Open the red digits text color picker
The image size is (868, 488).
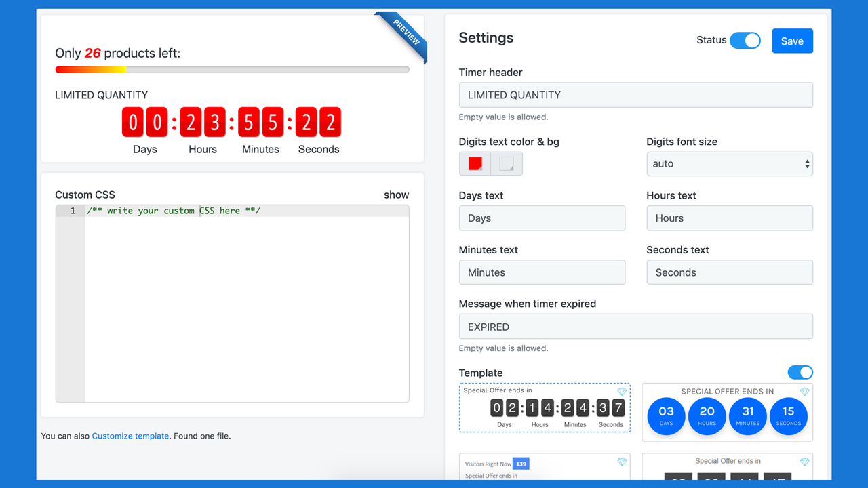[x=474, y=163]
